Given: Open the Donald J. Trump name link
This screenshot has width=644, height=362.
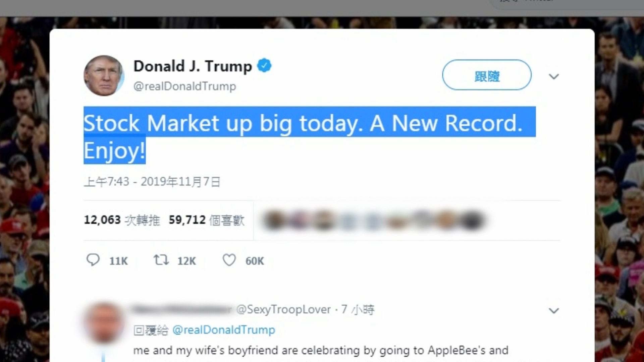Looking at the screenshot, I should pyautogui.click(x=193, y=66).
